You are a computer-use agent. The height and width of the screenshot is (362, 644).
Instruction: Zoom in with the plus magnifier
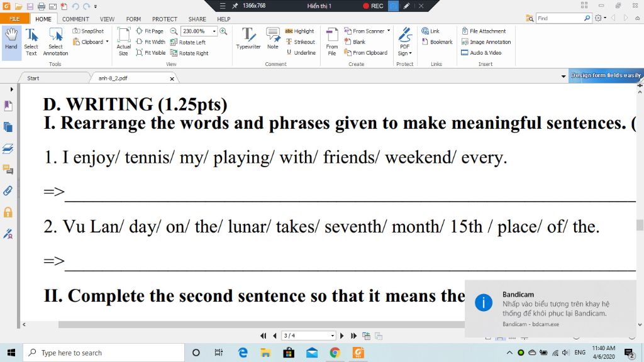click(x=223, y=31)
